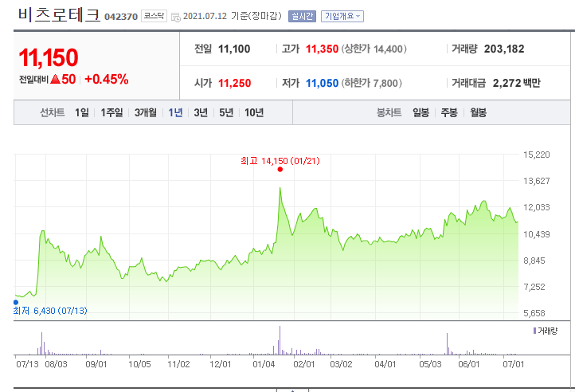Click the 실시간 button
The image size is (575, 392).
tap(302, 16)
